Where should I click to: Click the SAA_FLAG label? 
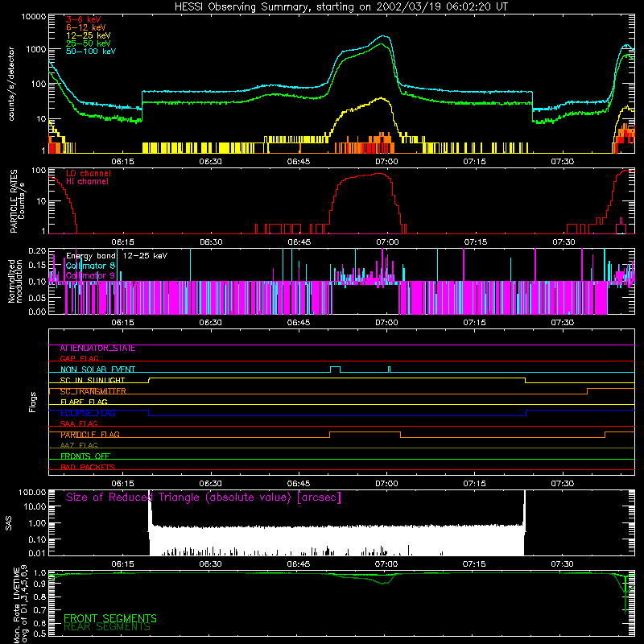79,424
